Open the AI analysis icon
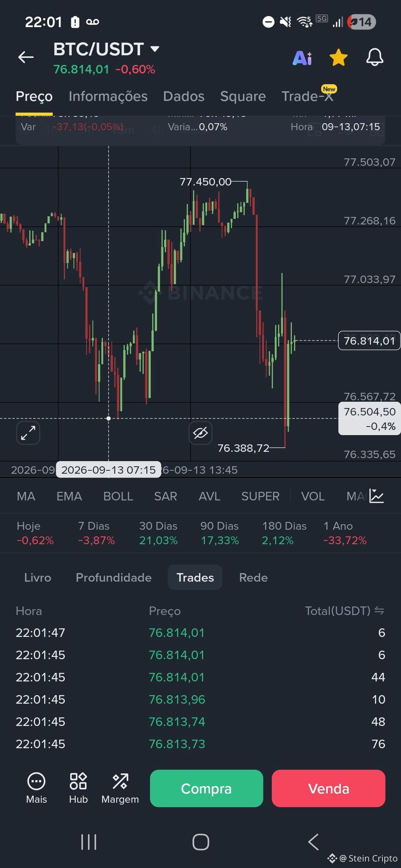The height and width of the screenshot is (868, 401). (303, 58)
